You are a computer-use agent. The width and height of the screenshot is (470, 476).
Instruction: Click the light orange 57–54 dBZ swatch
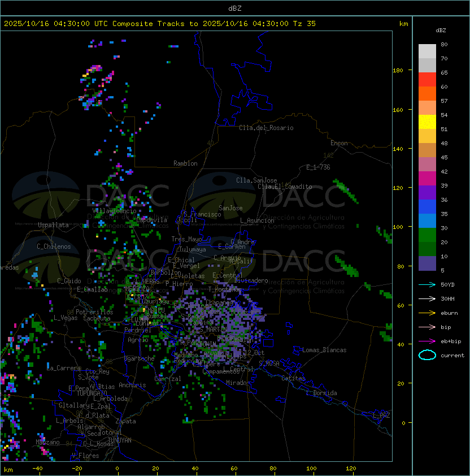coord(427,108)
